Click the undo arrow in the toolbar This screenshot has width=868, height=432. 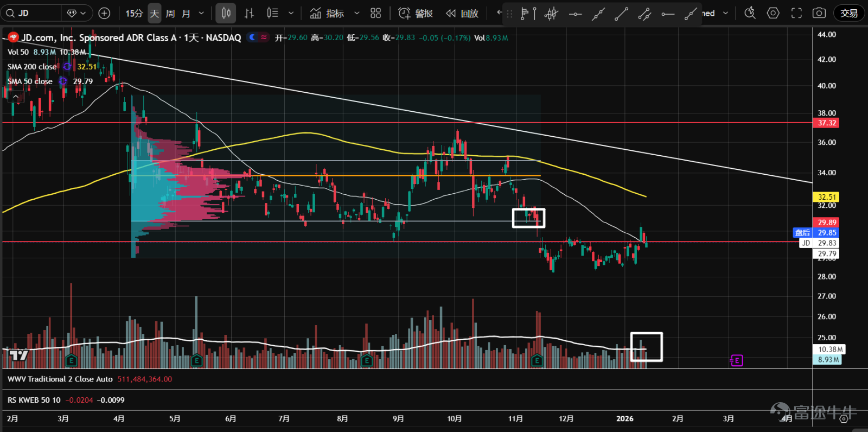pos(499,13)
